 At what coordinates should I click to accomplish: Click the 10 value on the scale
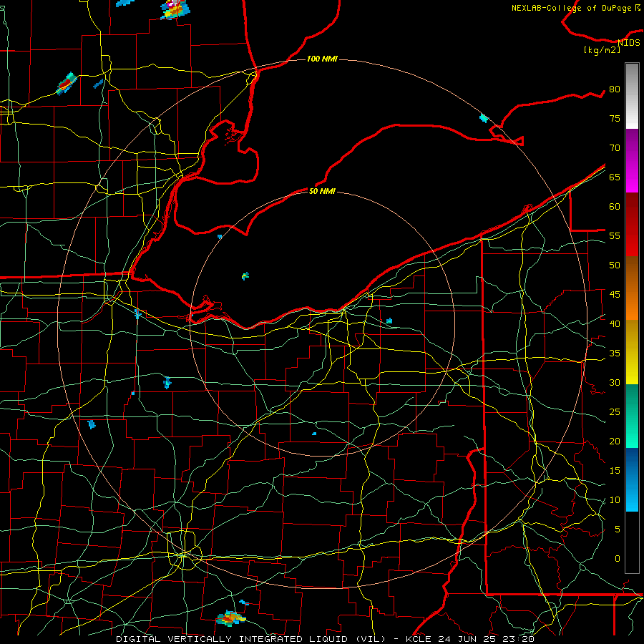click(615, 500)
